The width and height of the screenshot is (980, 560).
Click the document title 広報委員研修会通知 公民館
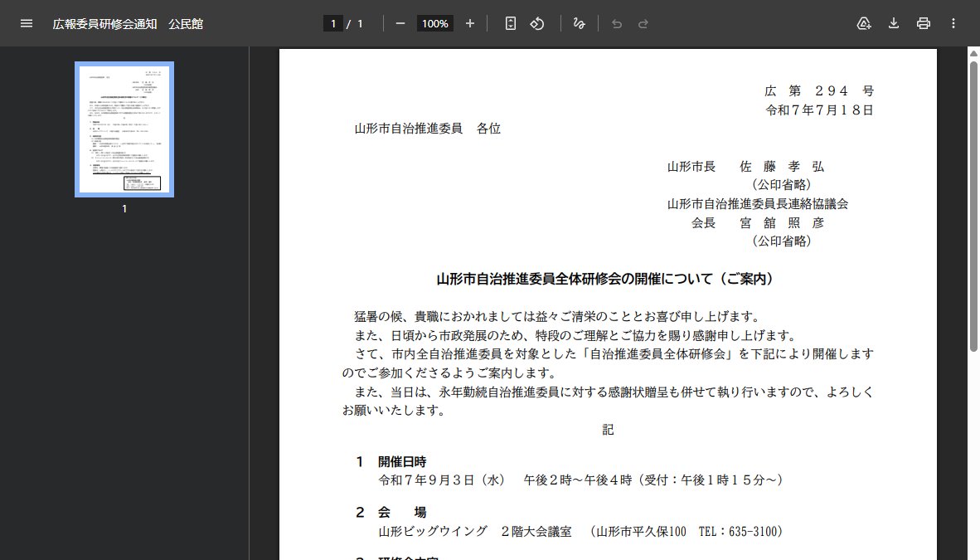(128, 24)
